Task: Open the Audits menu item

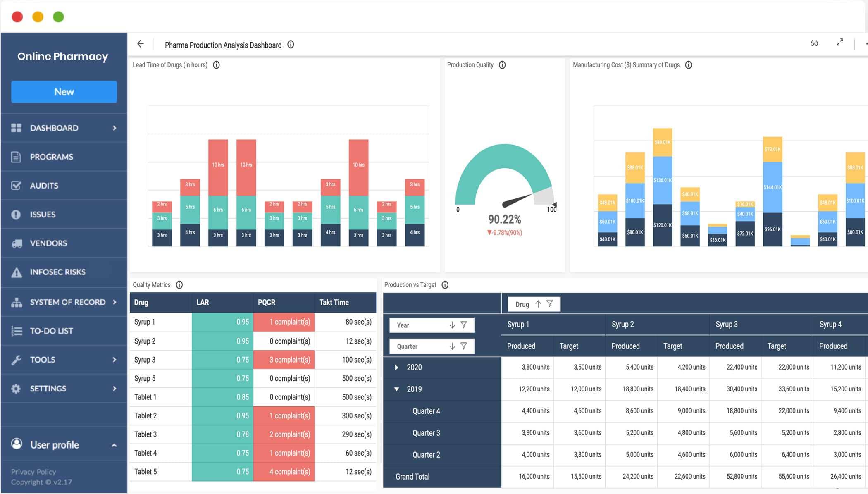Action: coord(44,186)
